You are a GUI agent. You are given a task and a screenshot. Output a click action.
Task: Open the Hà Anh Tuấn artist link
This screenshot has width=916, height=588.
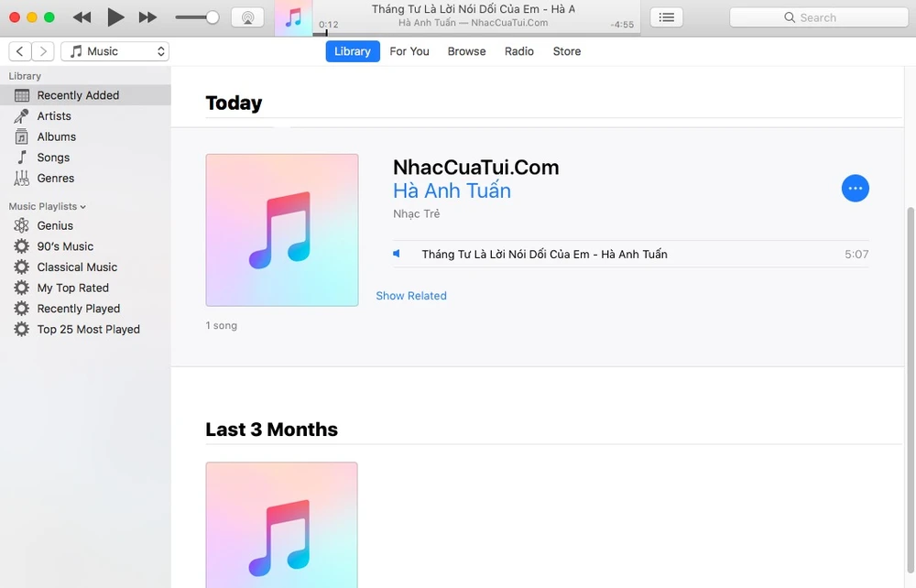452,191
